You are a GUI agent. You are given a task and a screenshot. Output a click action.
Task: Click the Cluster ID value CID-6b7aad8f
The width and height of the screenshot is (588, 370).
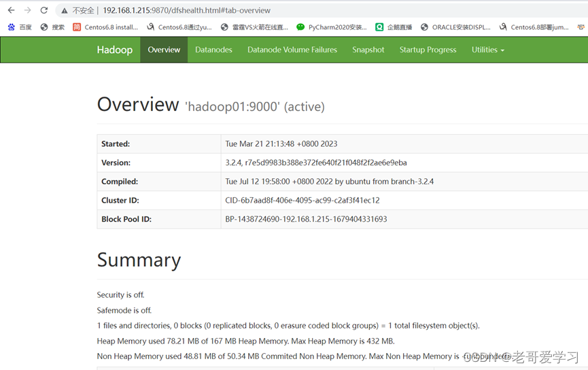302,201
